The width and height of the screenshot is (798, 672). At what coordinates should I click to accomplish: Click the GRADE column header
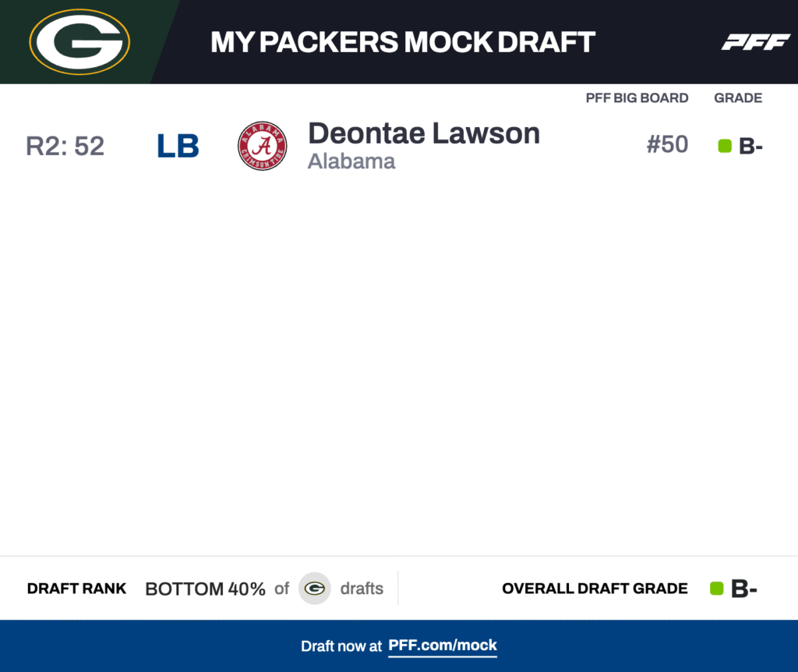[738, 98]
